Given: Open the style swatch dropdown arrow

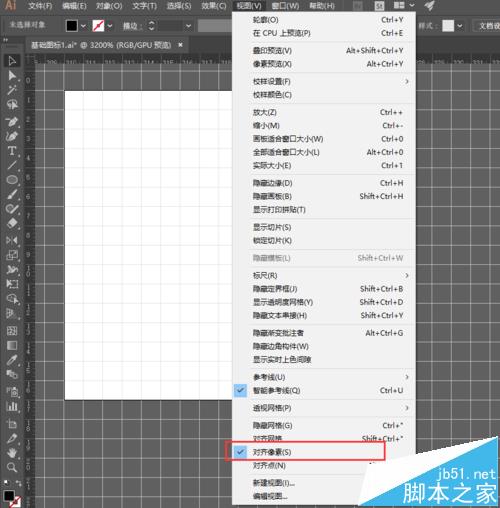Looking at the screenshot, I should (460, 26).
